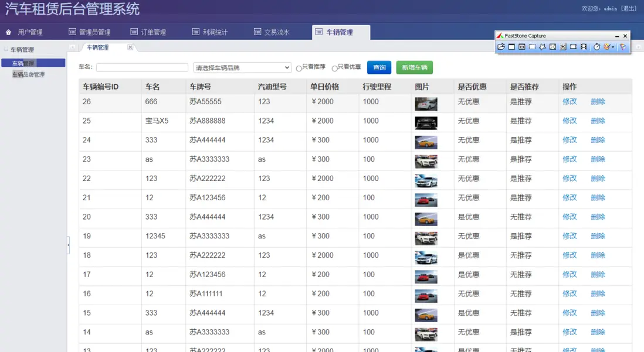Start the screen recorder in FastStone

point(584,47)
